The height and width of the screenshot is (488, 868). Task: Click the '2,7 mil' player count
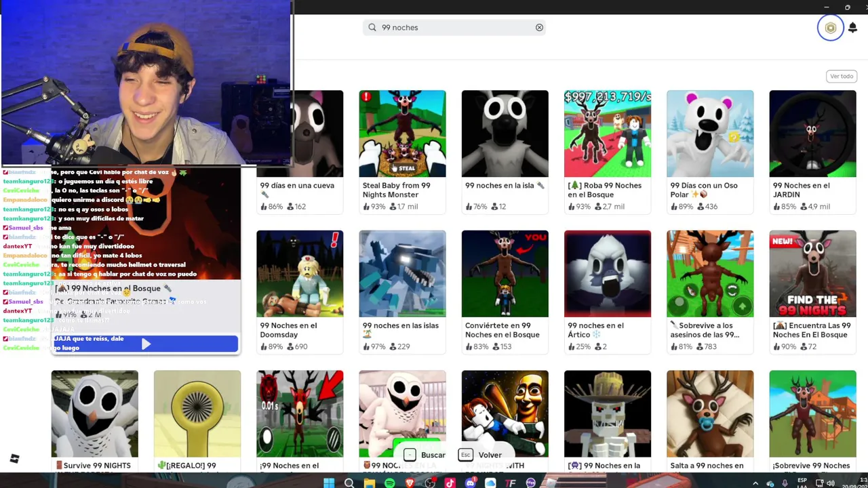pos(609,207)
